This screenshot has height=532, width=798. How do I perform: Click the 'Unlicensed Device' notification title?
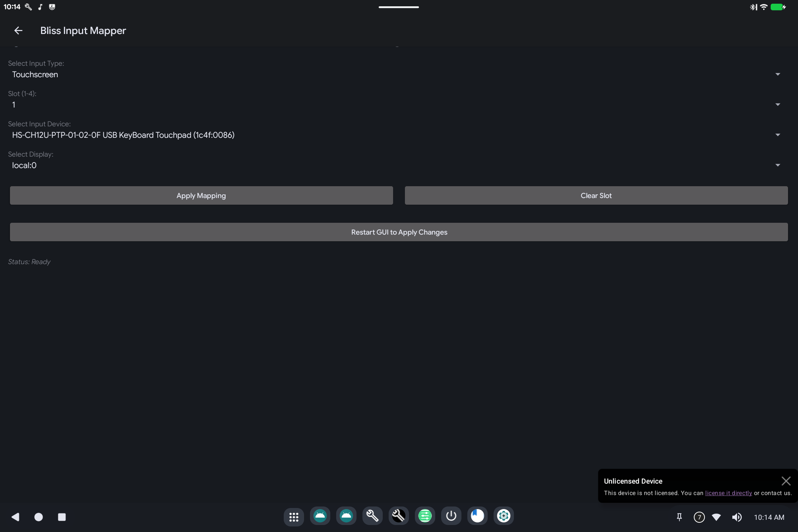coord(633,481)
